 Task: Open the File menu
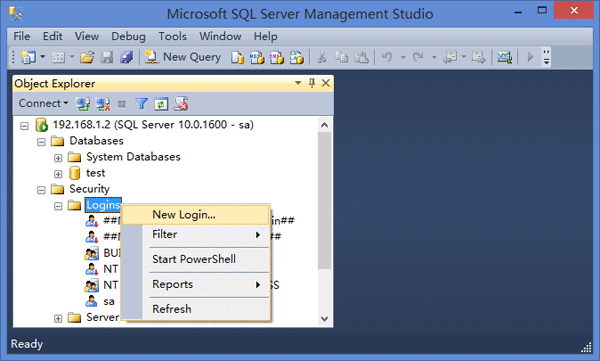coord(21,36)
